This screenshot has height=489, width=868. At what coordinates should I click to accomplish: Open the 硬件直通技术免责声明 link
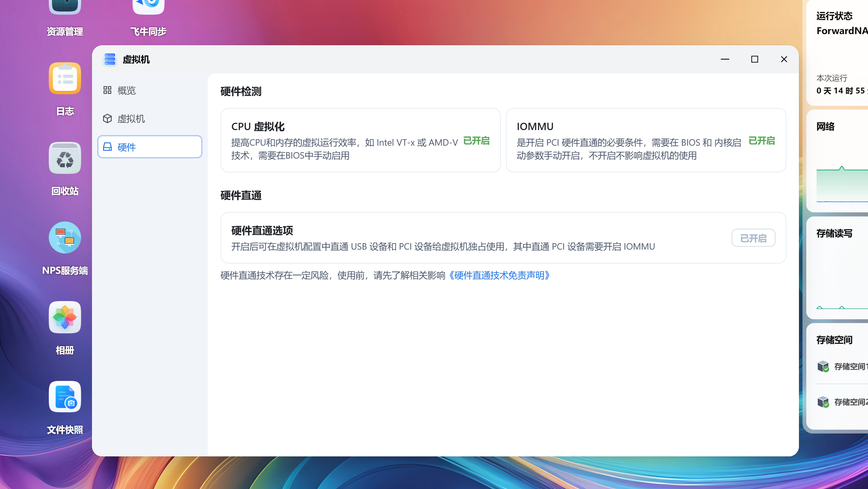click(500, 275)
